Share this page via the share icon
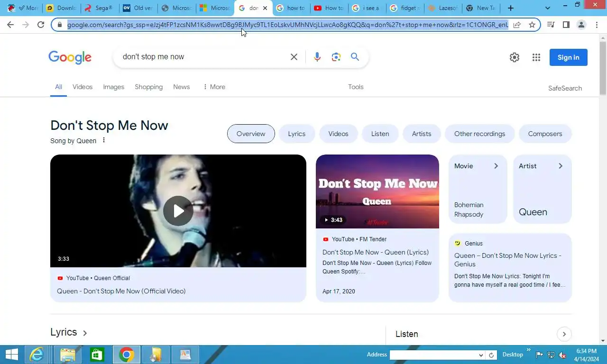 click(x=517, y=25)
